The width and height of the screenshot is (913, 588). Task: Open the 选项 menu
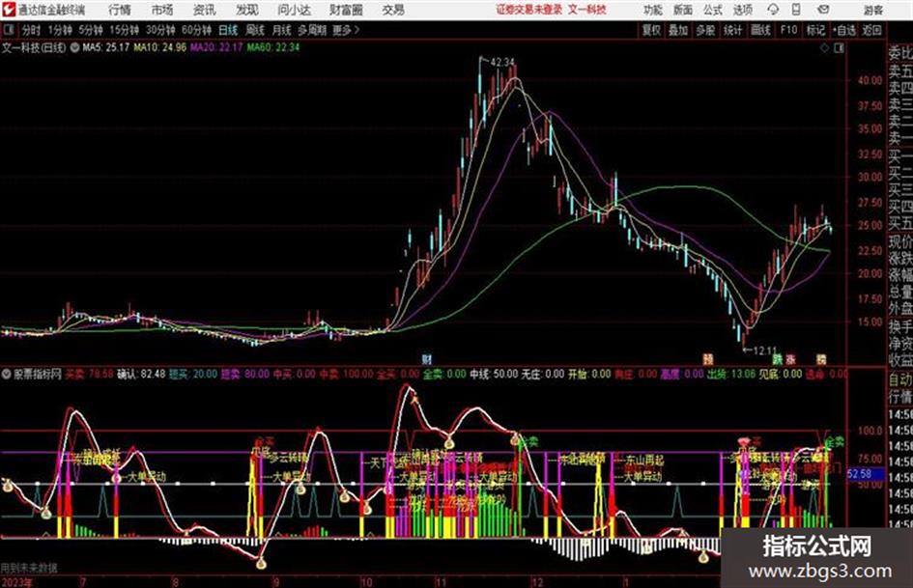point(743,10)
